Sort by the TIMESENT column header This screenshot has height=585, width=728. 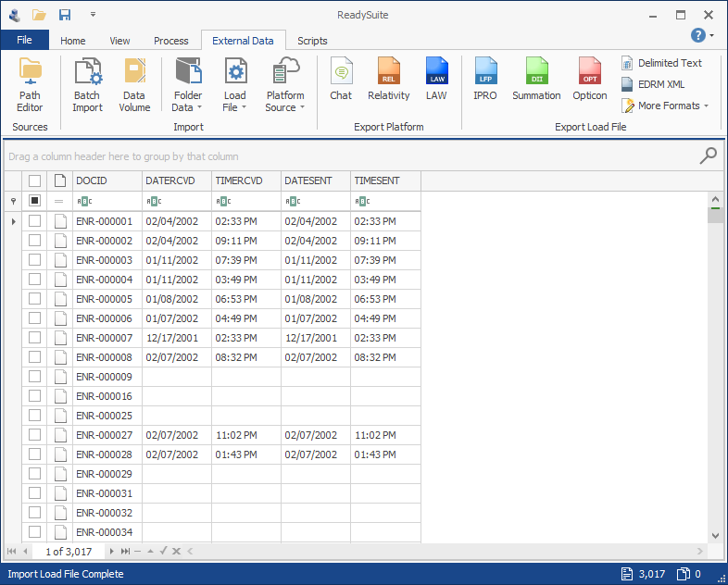click(x=386, y=180)
